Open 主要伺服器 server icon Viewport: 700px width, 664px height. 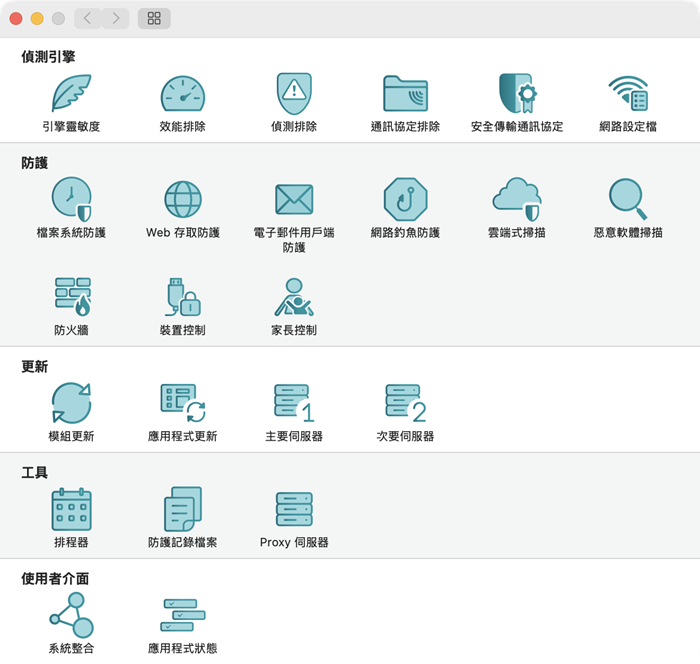294,403
